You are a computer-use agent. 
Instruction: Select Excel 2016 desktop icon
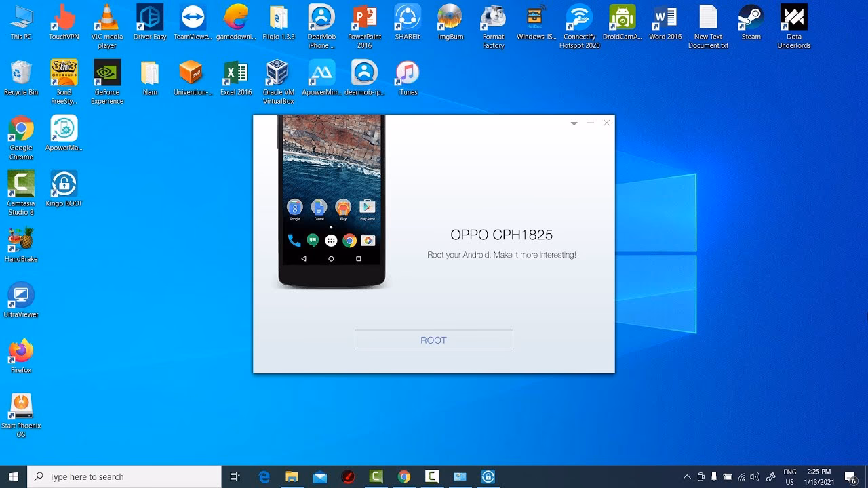(236, 78)
